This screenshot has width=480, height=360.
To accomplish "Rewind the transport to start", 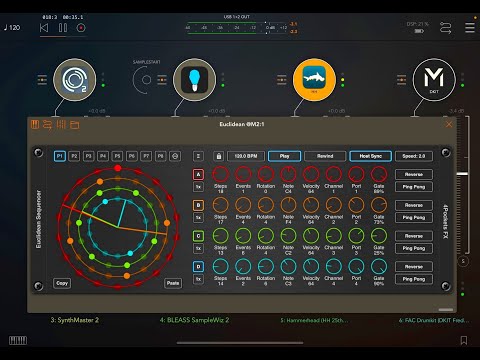I will click(44, 28).
